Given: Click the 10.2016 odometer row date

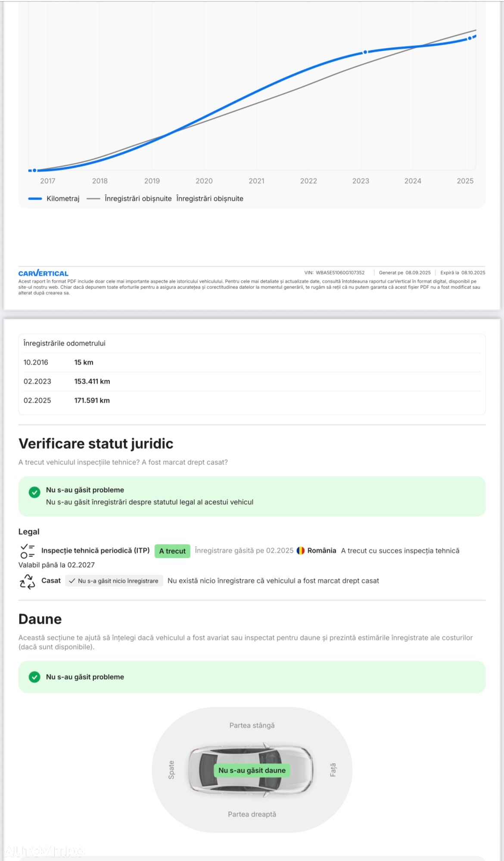Looking at the screenshot, I should click(x=36, y=362).
